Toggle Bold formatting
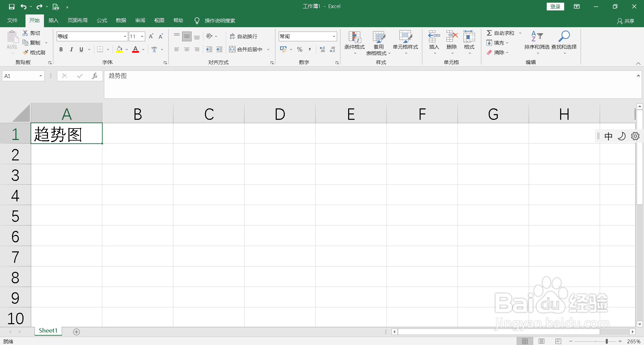The height and width of the screenshot is (345, 644). tap(61, 49)
